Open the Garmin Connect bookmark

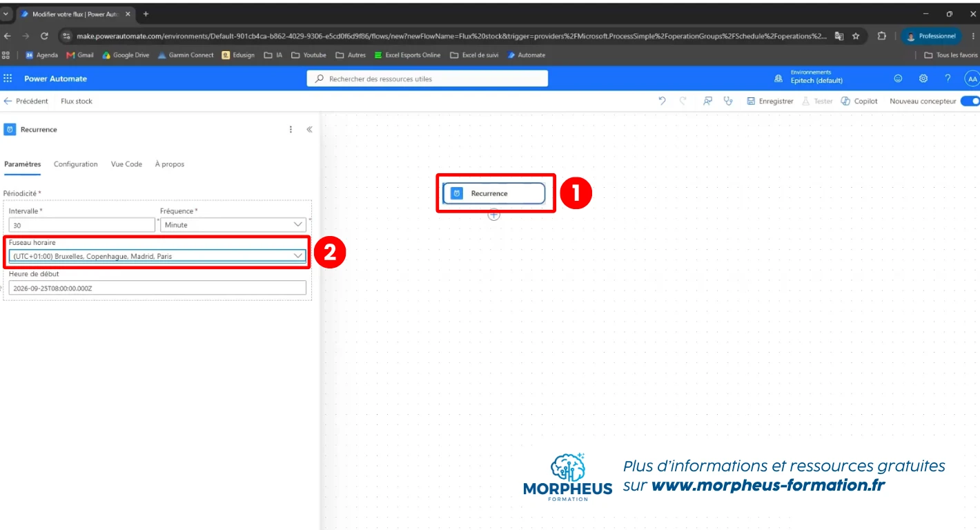click(186, 55)
